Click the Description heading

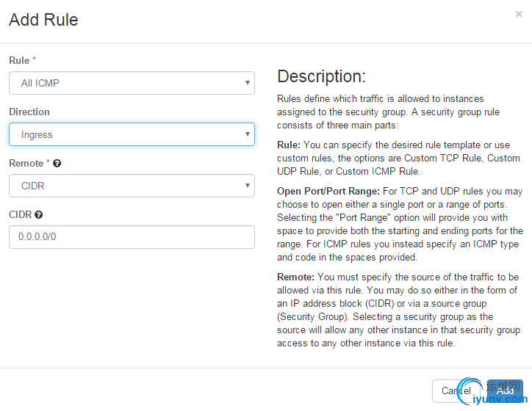[x=321, y=76]
